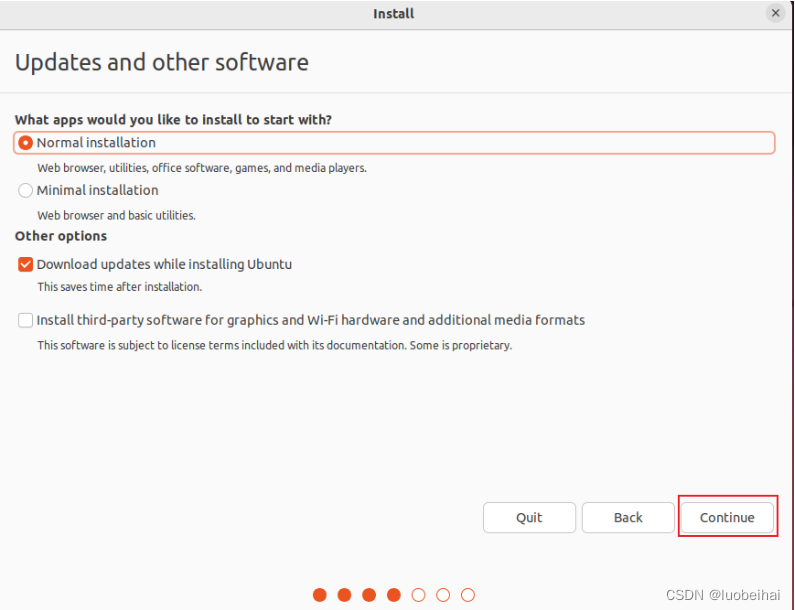Click the 'Normal installation' label text
This screenshot has height=610, width=795.
[96, 143]
